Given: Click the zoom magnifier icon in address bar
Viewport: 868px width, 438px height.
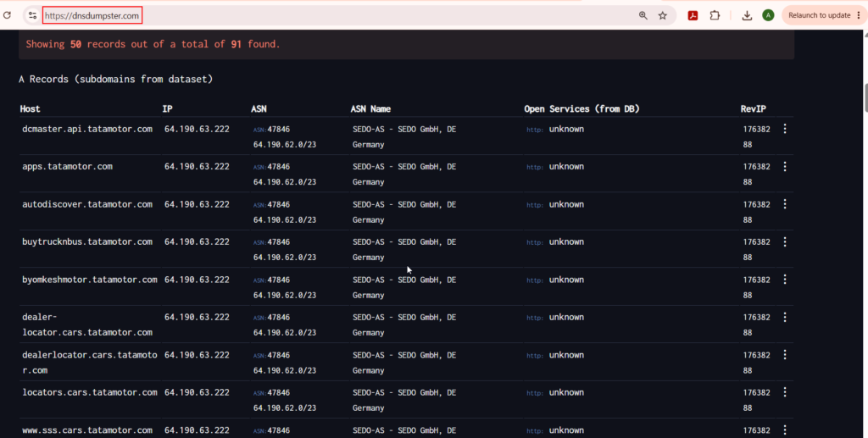Looking at the screenshot, I should coord(643,15).
